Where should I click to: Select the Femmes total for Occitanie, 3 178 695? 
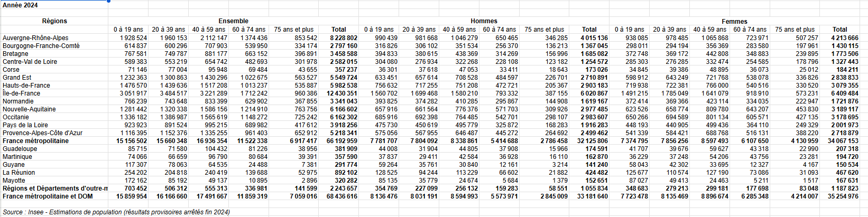tap(845, 117)
